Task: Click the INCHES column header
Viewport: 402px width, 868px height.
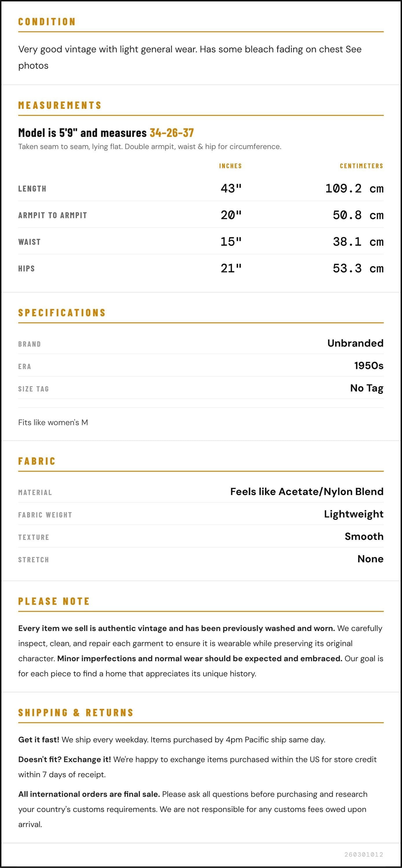Action: pyautogui.click(x=230, y=166)
